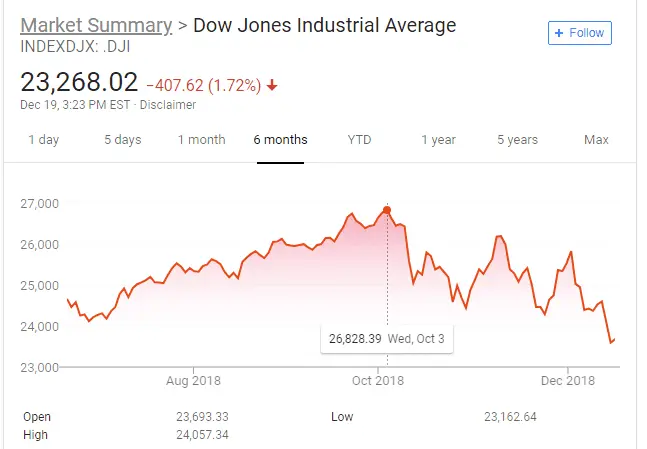Image resolution: width=647 pixels, height=449 pixels.
Task: Click the Aug 2018 axis label
Action: 193,380
